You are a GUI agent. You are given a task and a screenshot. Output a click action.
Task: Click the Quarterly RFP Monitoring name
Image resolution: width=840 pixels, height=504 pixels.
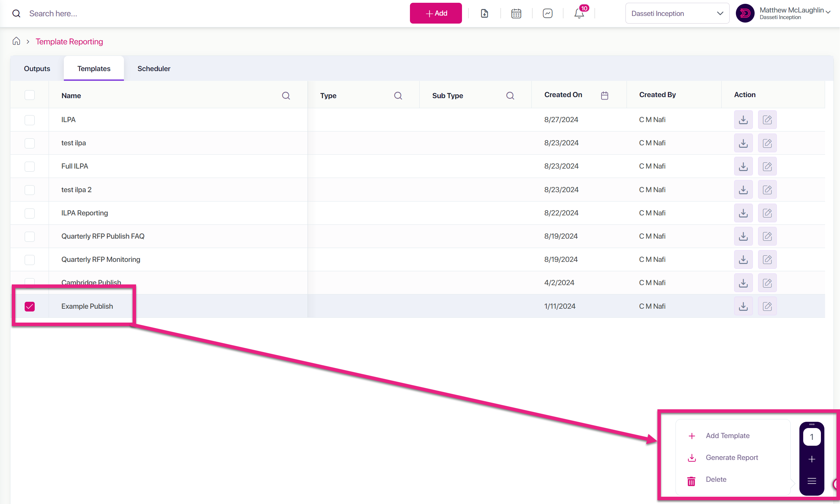pos(101,259)
